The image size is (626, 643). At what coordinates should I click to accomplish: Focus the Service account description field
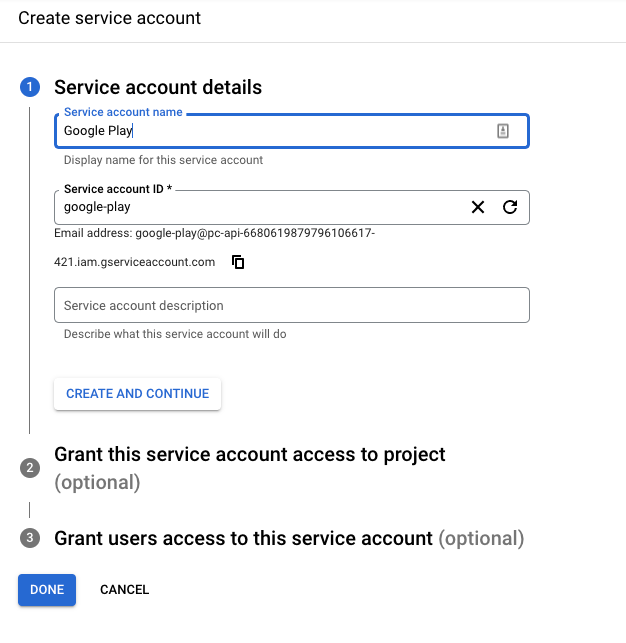pos(292,305)
